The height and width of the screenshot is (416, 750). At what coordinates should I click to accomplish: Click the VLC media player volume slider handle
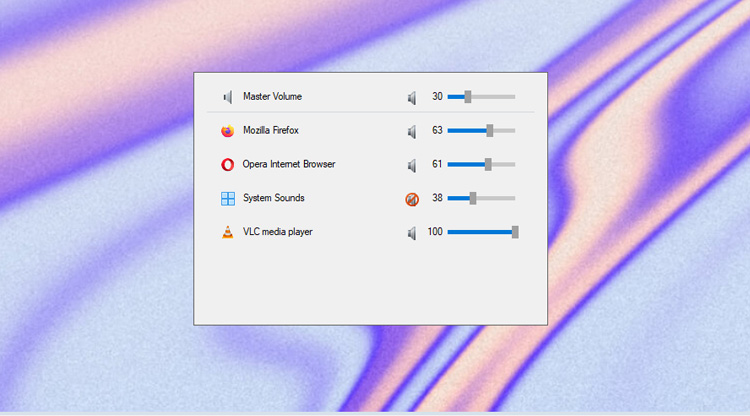(x=515, y=232)
